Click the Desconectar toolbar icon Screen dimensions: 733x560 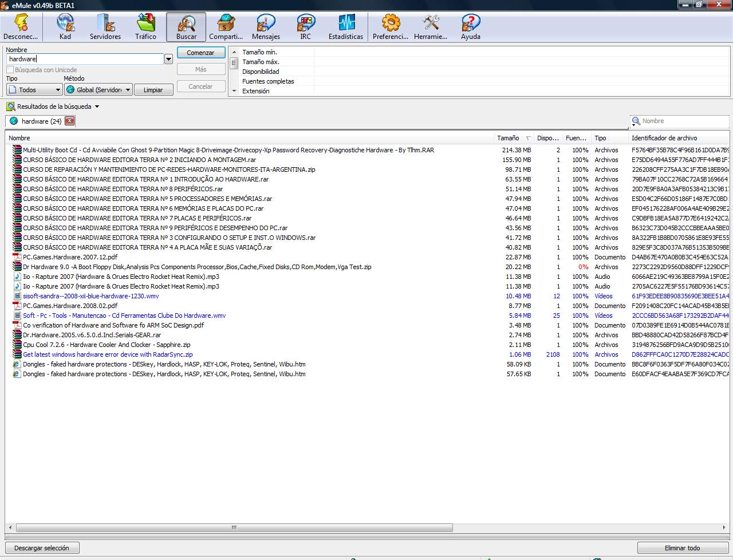click(21, 27)
